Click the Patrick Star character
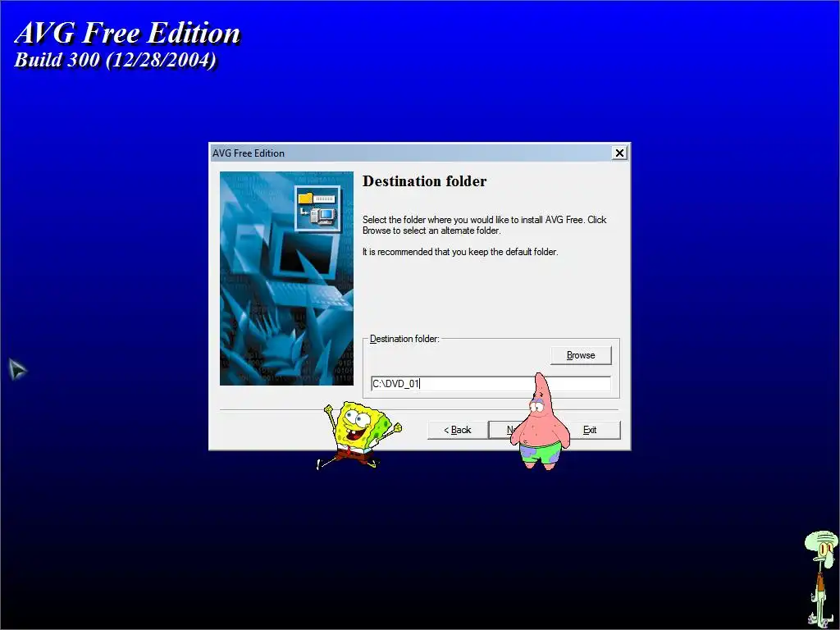Image resolution: width=840 pixels, height=630 pixels. 541,422
